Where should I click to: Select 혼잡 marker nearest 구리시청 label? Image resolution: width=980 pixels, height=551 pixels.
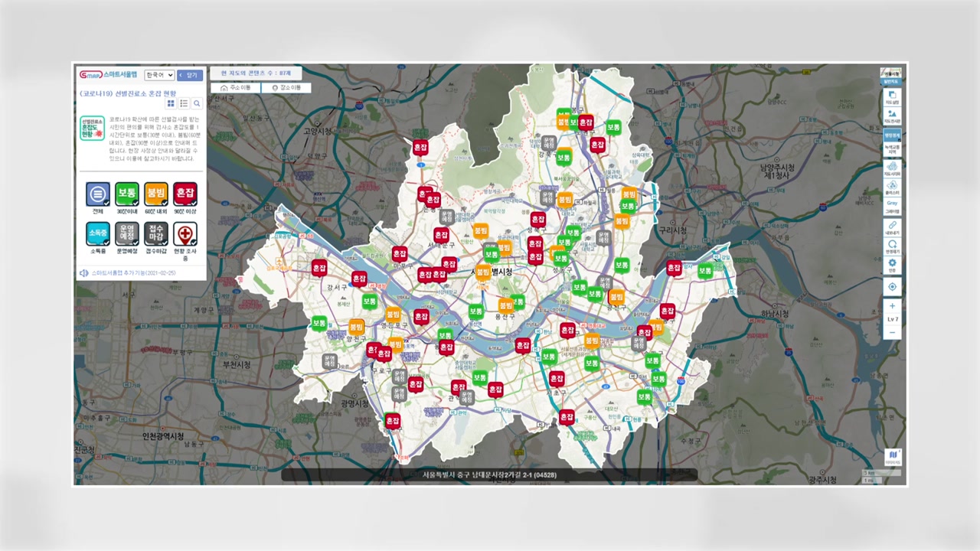click(x=674, y=269)
